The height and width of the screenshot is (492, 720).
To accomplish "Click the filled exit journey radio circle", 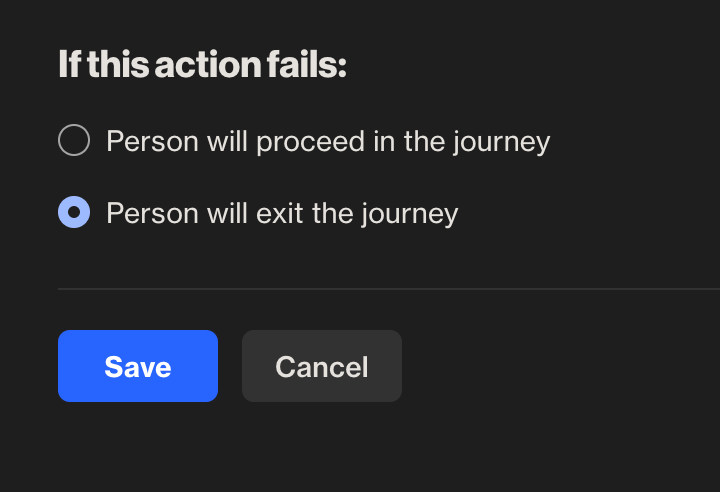I will (74, 213).
